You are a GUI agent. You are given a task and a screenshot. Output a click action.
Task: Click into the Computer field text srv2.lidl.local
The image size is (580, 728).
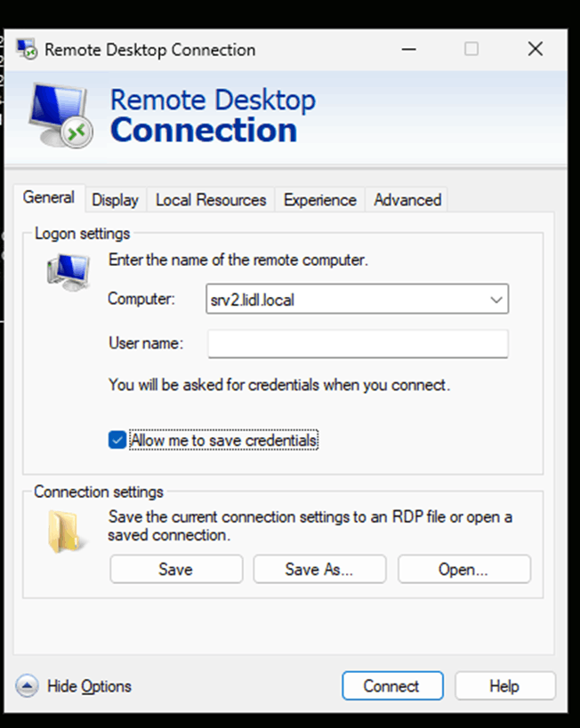click(252, 300)
